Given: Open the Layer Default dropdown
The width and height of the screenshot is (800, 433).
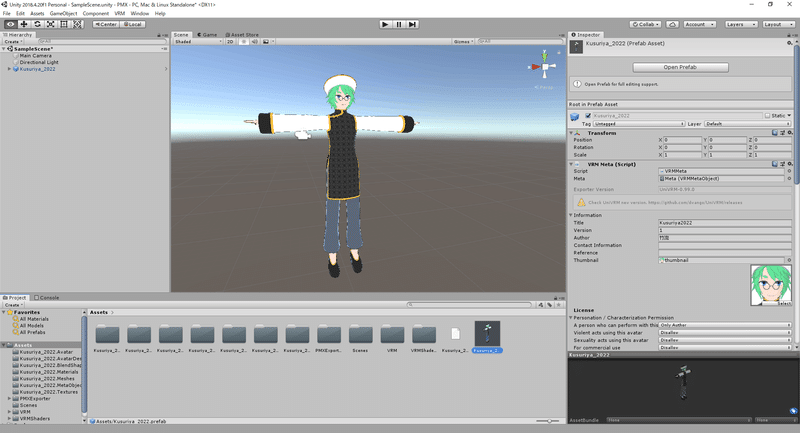Looking at the screenshot, I should 747,123.
